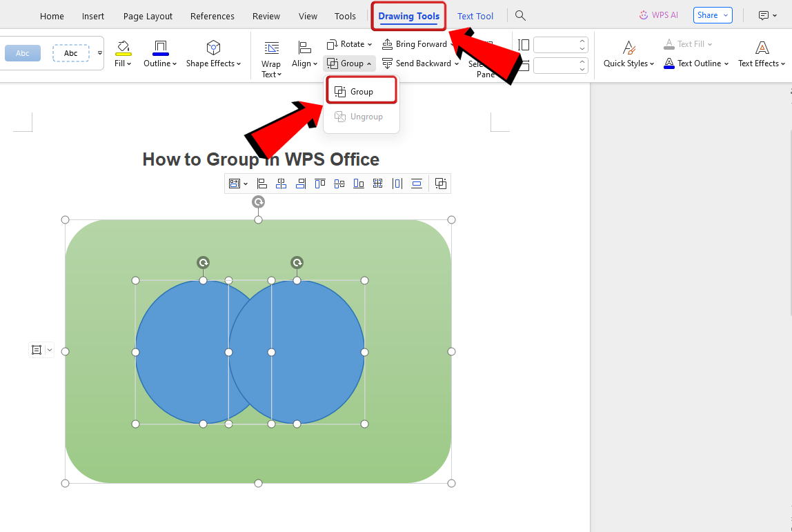792x532 pixels.
Task: Expand the Send Backward dropdown arrow
Action: [x=457, y=63]
